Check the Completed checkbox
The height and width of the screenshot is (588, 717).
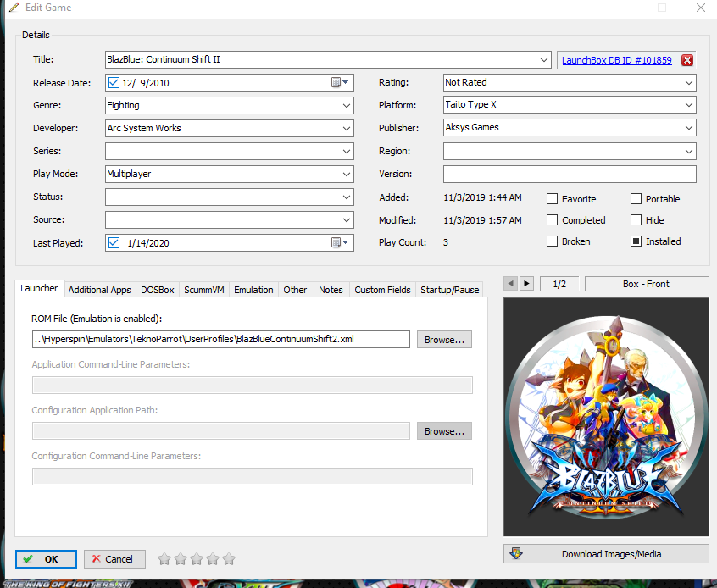553,220
